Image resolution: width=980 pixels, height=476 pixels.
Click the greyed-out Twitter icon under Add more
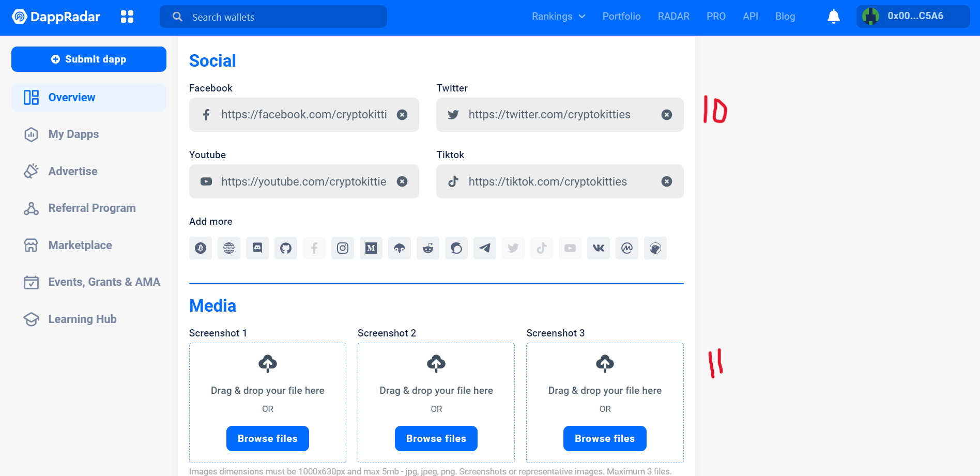pyautogui.click(x=513, y=248)
